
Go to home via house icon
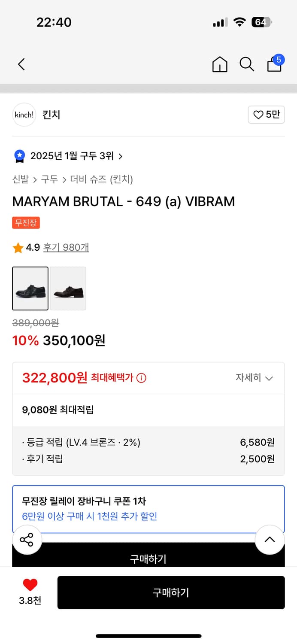[x=220, y=64]
